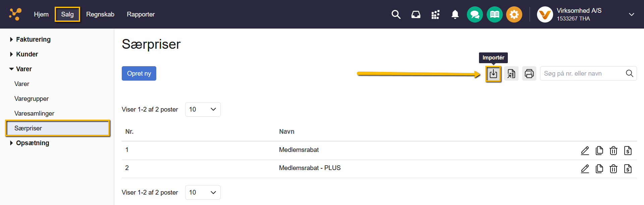This screenshot has height=205, width=644.
Task: Delete the Medlemsrabat - PLUS row
Action: click(x=613, y=169)
